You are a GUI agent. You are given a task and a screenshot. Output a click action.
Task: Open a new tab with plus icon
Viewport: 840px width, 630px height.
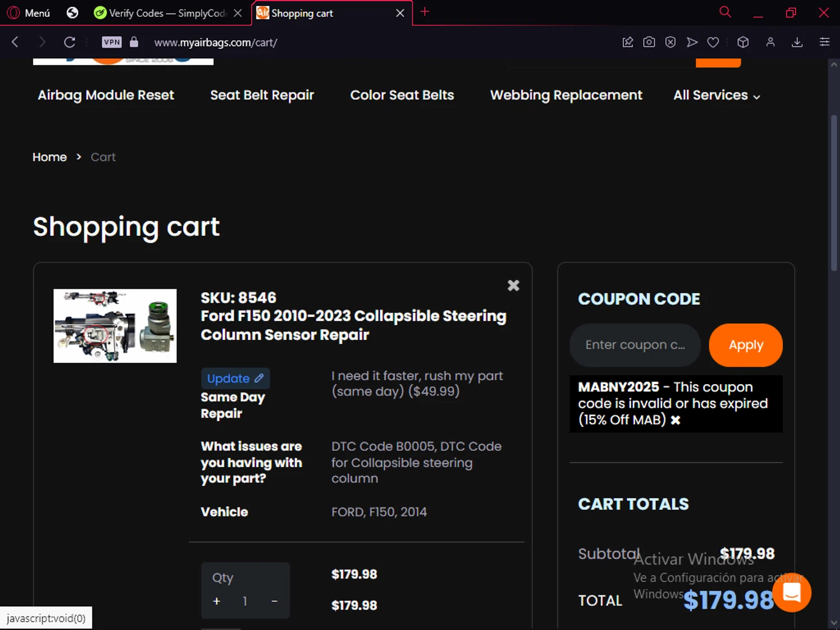(424, 12)
